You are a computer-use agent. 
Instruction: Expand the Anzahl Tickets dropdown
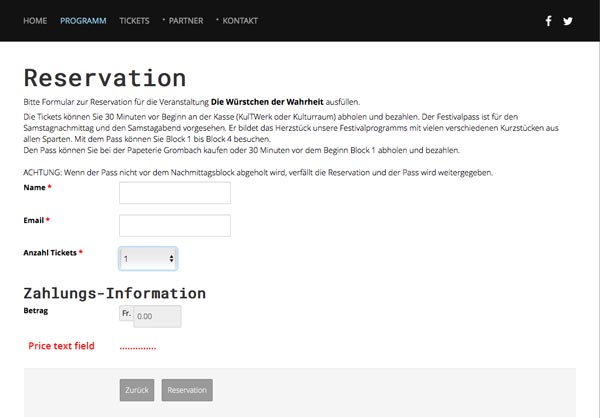(x=148, y=259)
